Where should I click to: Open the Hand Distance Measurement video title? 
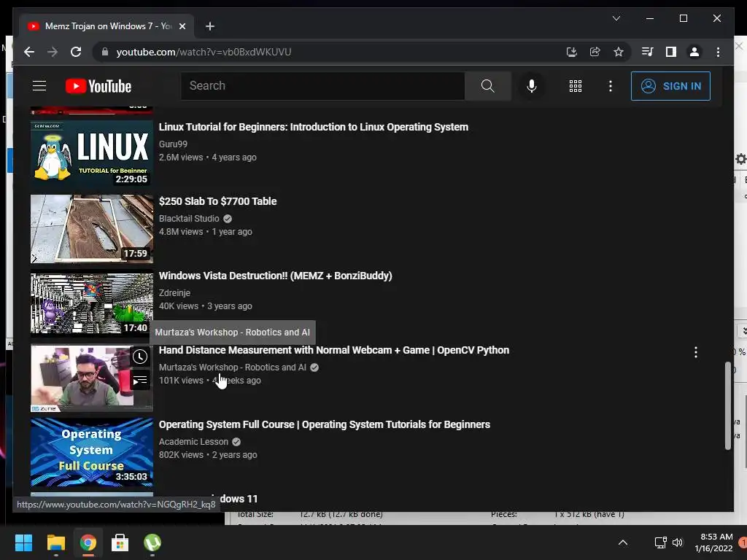(334, 350)
